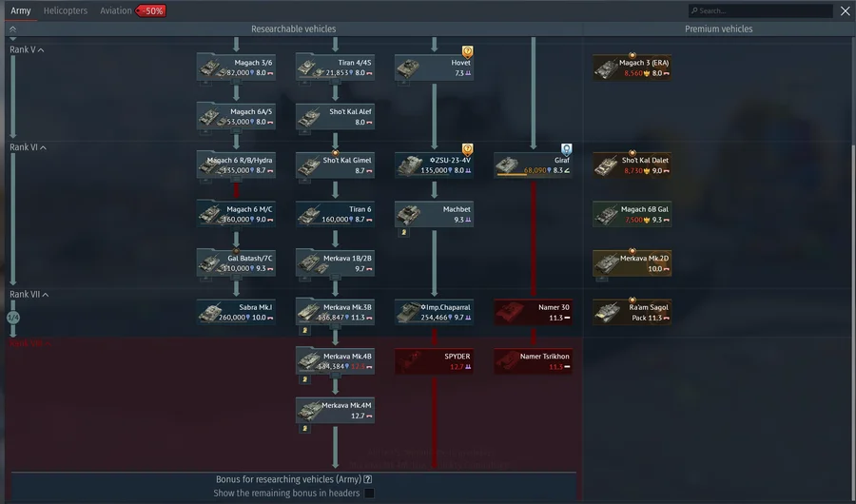Switch to the Helicopters tab
Image resolution: width=856 pixels, height=504 pixels.
point(66,10)
